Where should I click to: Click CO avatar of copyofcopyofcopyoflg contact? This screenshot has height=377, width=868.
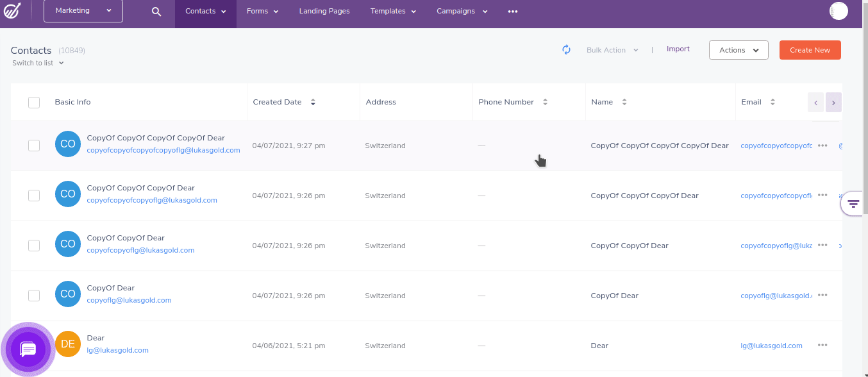tap(68, 194)
